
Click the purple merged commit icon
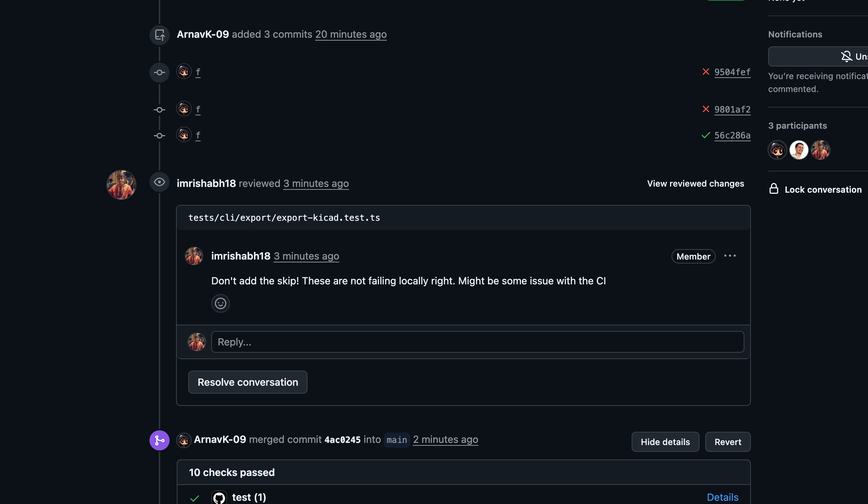pos(160,440)
